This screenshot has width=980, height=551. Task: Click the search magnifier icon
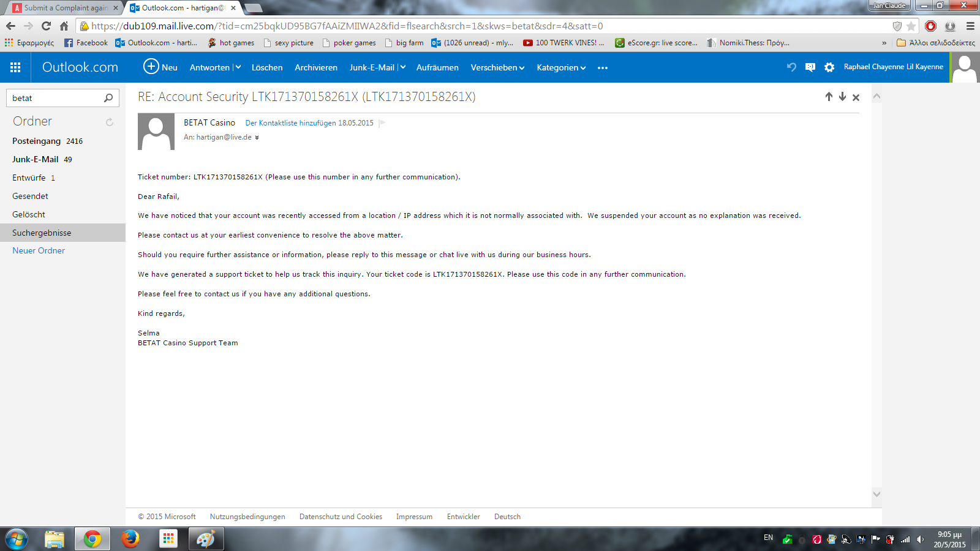(x=108, y=98)
